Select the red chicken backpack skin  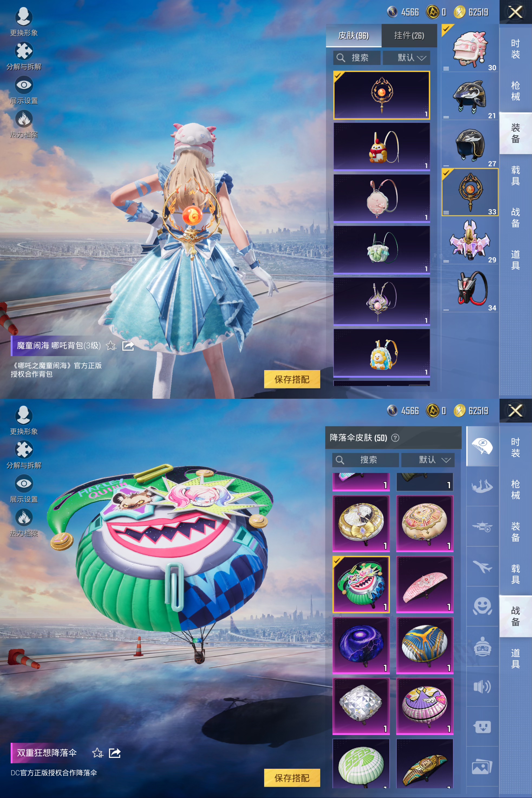click(x=382, y=146)
